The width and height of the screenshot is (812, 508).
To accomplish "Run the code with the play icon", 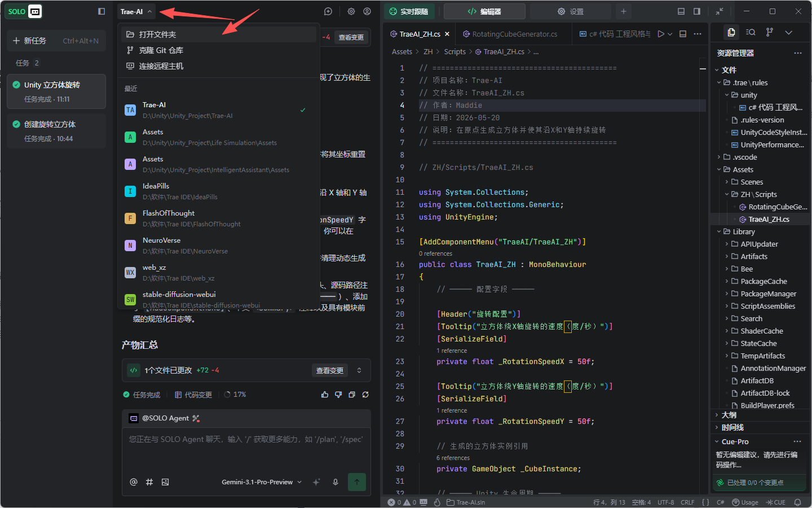I will tap(661, 34).
